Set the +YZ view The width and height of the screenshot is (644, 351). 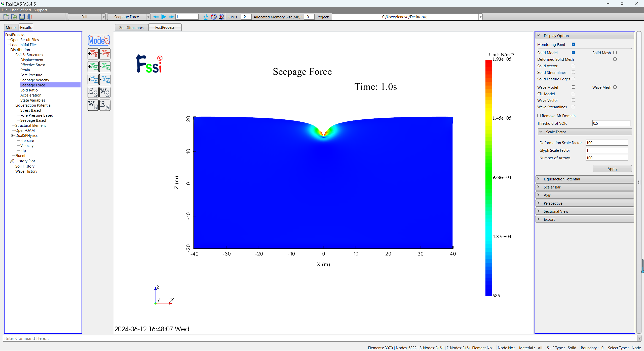click(x=93, y=79)
